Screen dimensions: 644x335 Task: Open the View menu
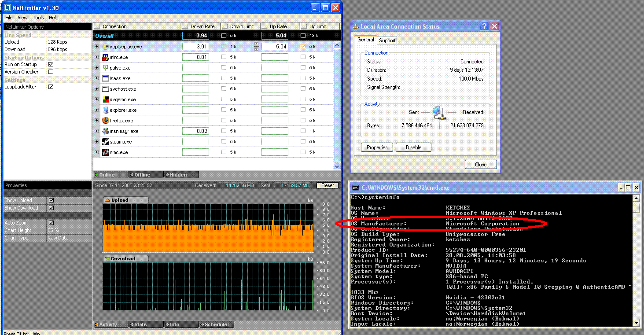pyautogui.click(x=22, y=18)
